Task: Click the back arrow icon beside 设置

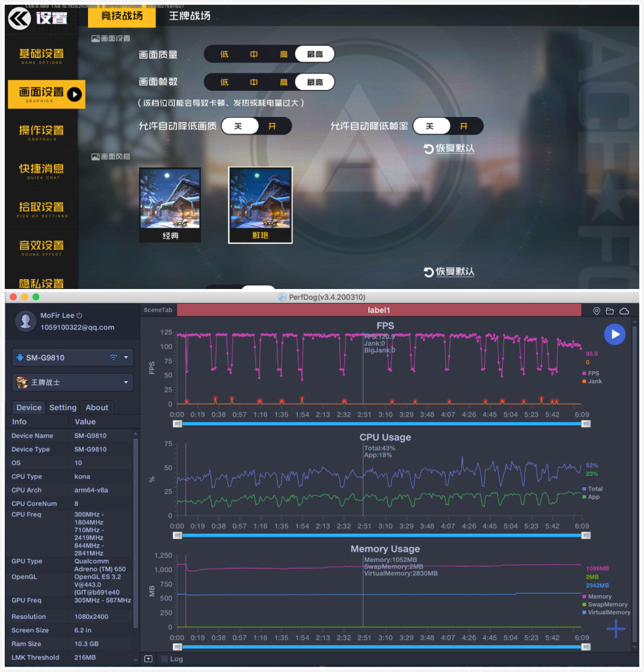Action: (19, 18)
